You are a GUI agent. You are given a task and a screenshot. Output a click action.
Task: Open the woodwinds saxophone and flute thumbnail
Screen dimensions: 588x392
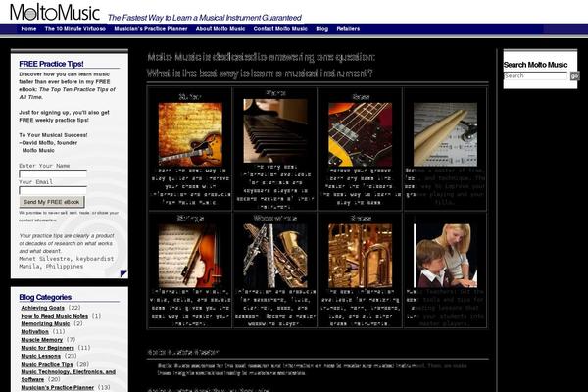(275, 256)
